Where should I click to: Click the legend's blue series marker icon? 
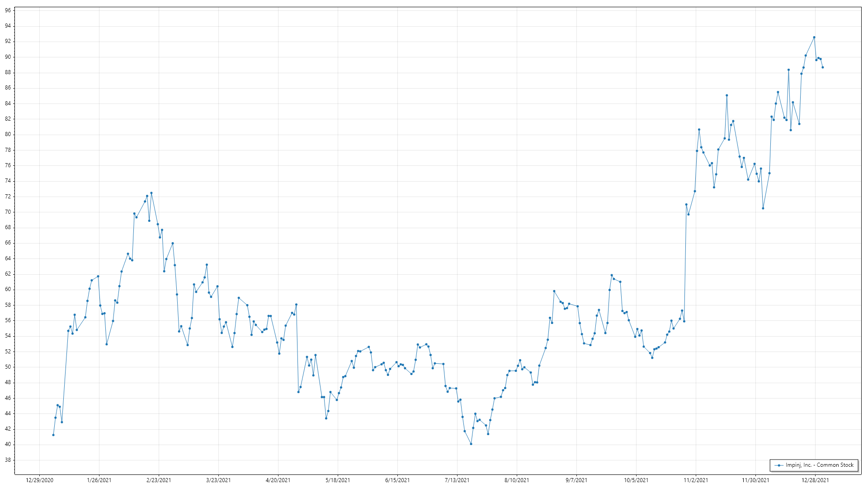[x=779, y=465]
